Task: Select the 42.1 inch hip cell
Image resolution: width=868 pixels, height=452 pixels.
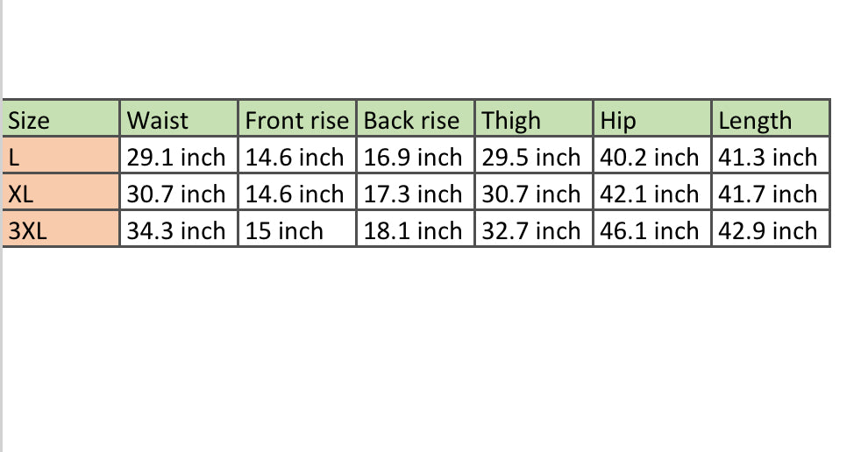Action: click(652, 194)
